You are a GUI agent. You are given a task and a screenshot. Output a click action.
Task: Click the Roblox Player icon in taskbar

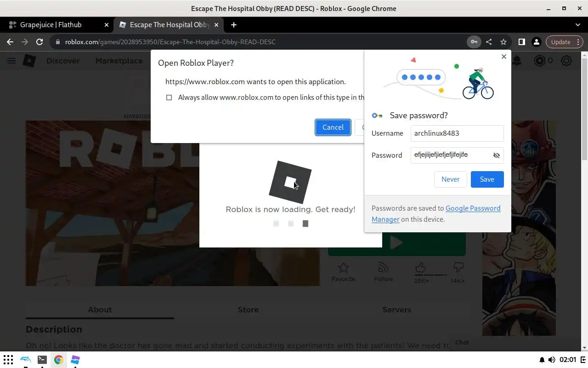click(x=75, y=360)
